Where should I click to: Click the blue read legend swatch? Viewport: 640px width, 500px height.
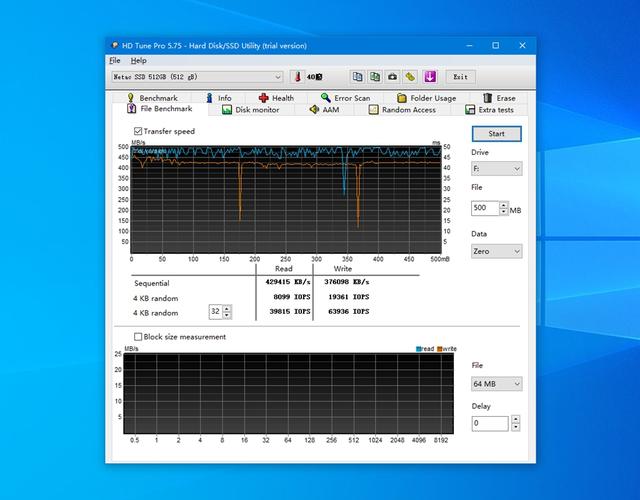coord(418,349)
